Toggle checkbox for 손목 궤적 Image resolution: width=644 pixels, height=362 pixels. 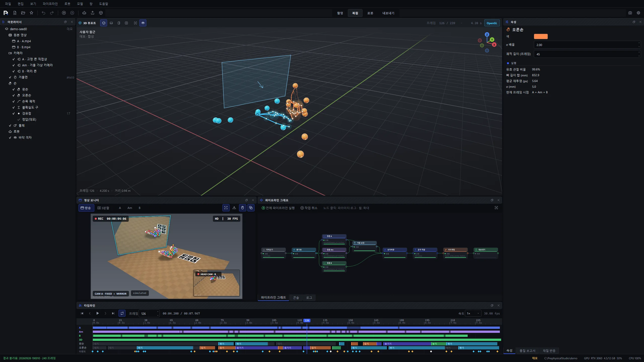14,101
